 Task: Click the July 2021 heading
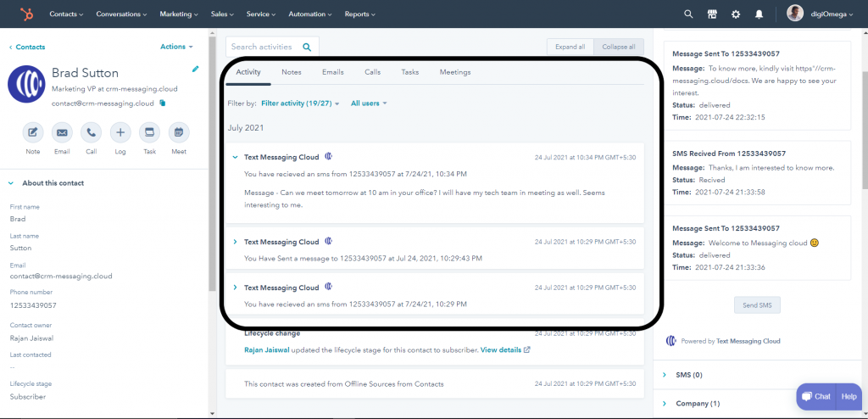point(246,128)
